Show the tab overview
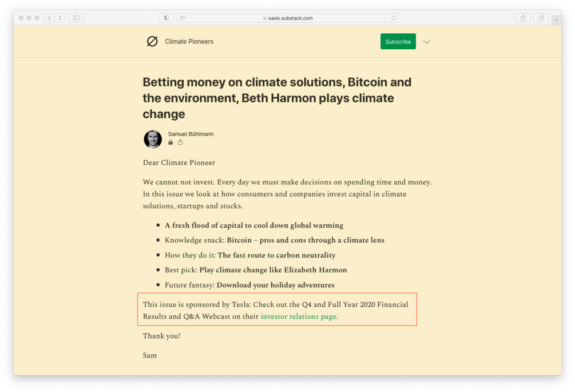This screenshot has width=575, height=392. 541,18
